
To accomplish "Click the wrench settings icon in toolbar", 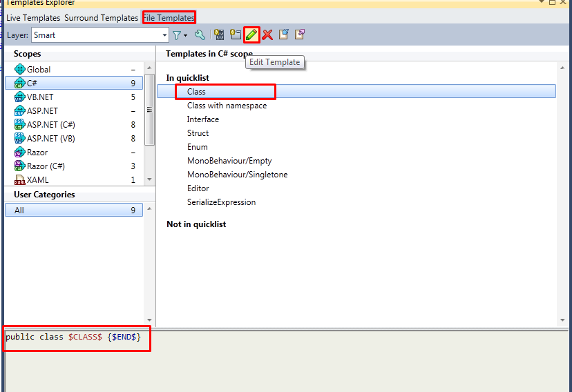I will 200,35.
